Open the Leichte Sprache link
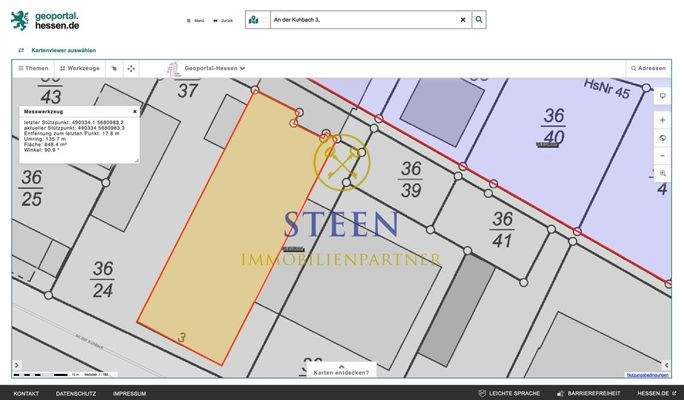This screenshot has height=400, width=684. pos(515,393)
